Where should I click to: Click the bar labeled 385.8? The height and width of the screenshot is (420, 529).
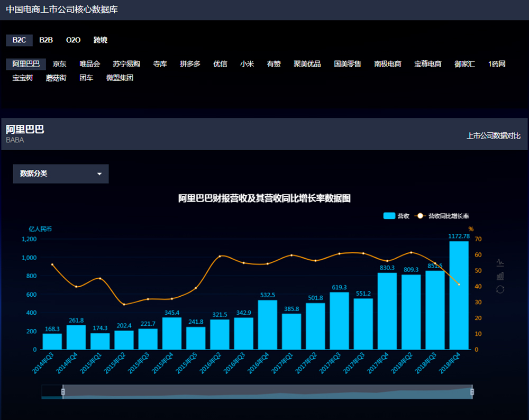tap(291, 332)
